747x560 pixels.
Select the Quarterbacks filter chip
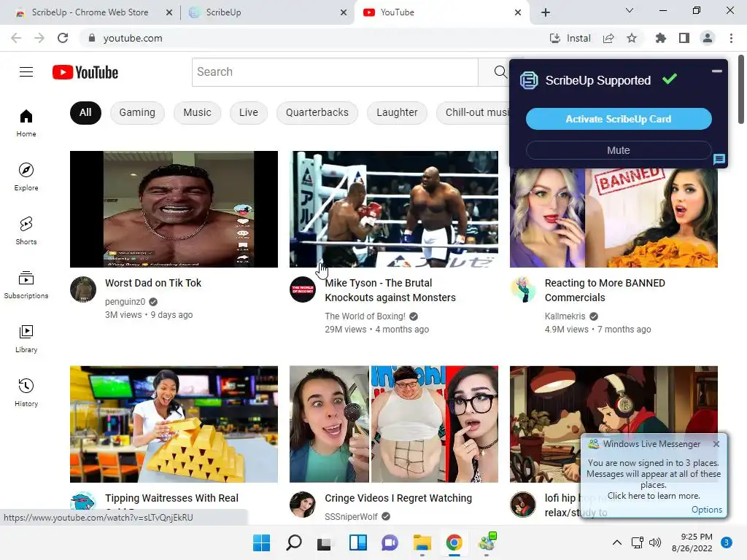coord(317,113)
